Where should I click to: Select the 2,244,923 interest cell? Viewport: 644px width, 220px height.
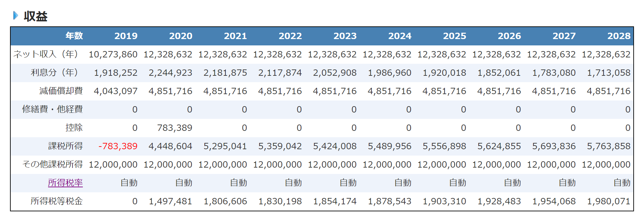(170, 73)
